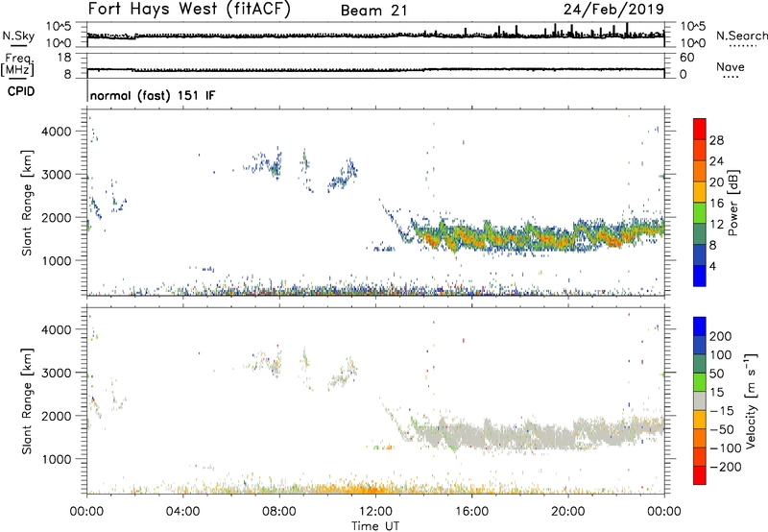Click the 'N.Search' legend label
The image size is (768, 532).
[741, 36]
